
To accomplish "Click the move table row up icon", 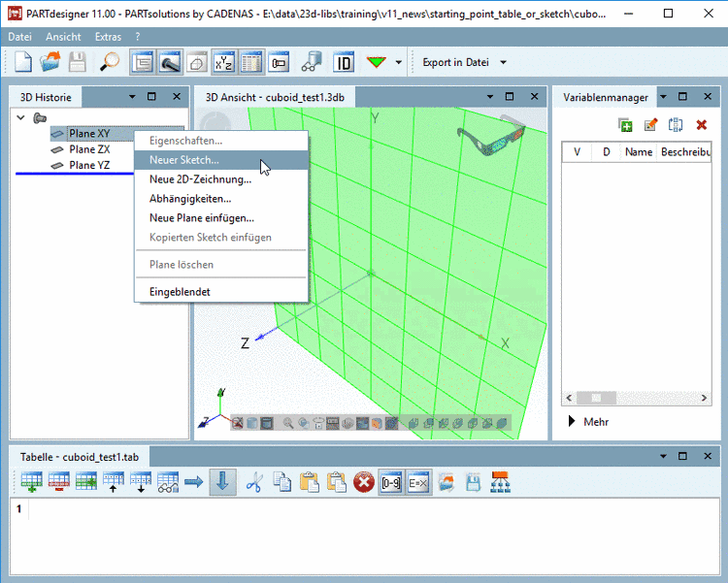I will coord(114,482).
